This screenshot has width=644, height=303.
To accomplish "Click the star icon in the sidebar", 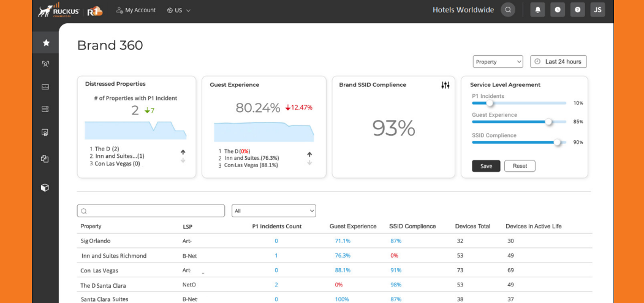I will coord(45,43).
